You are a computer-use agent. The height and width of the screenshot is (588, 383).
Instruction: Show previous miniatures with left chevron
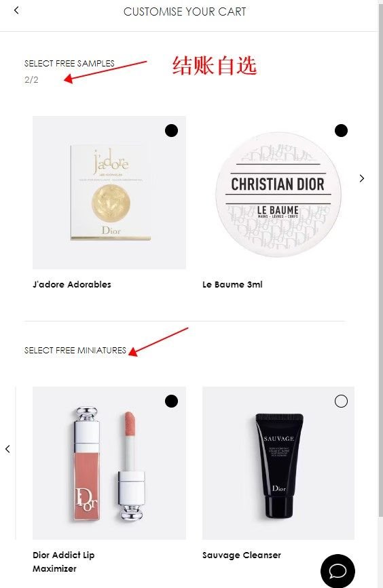click(x=7, y=449)
